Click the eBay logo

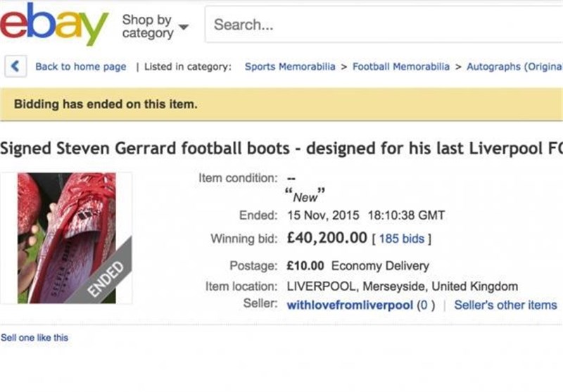click(x=53, y=25)
